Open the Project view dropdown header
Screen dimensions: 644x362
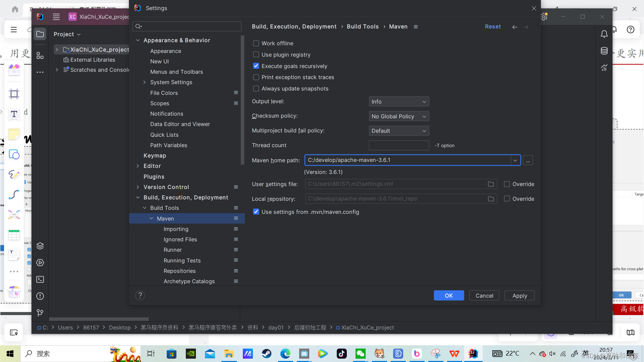pyautogui.click(x=67, y=34)
